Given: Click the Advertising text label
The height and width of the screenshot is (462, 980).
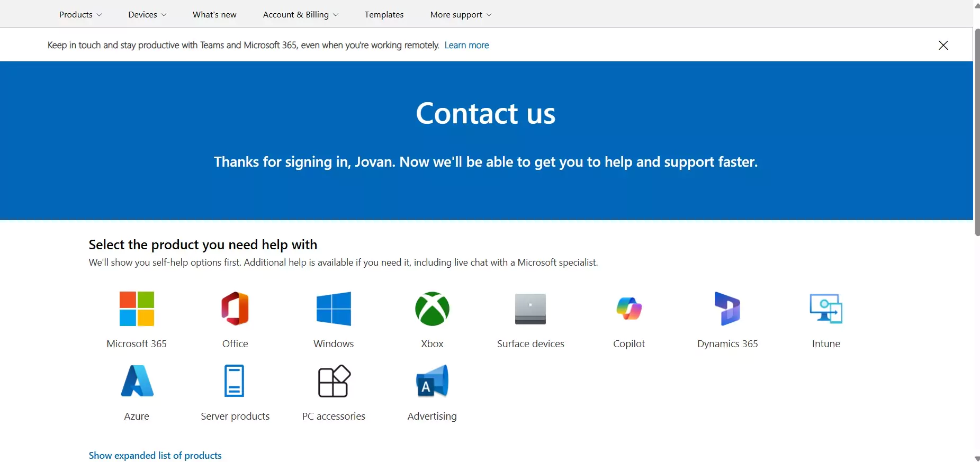Looking at the screenshot, I should pyautogui.click(x=432, y=416).
